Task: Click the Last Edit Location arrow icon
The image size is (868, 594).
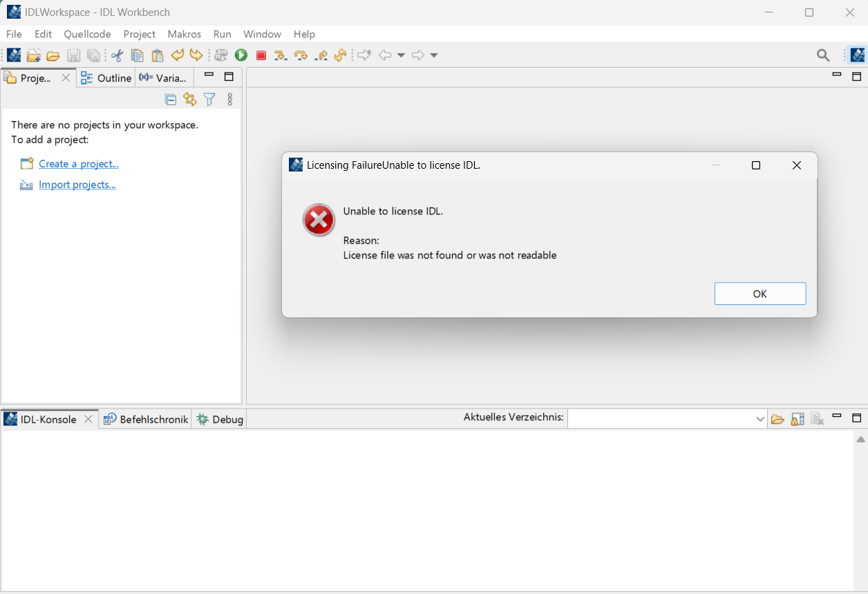Action: coord(364,55)
